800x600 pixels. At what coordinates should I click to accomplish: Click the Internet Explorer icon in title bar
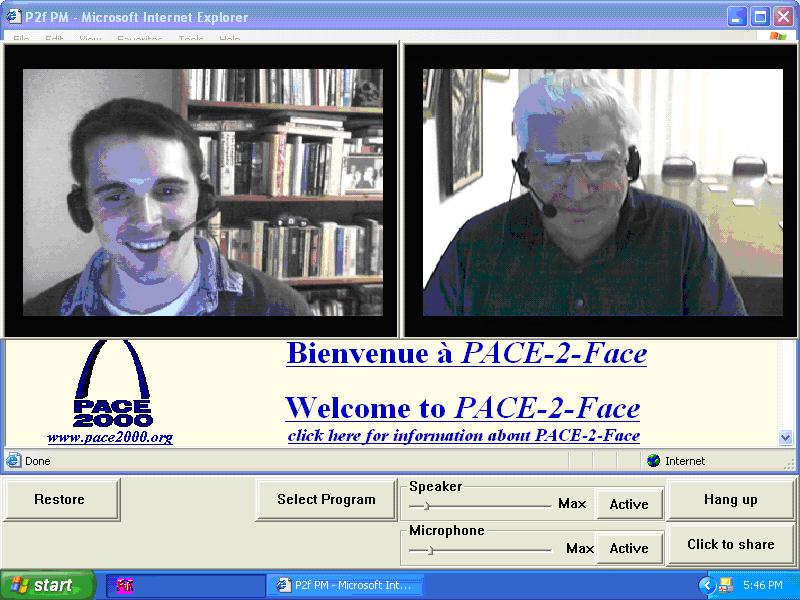pos(14,17)
